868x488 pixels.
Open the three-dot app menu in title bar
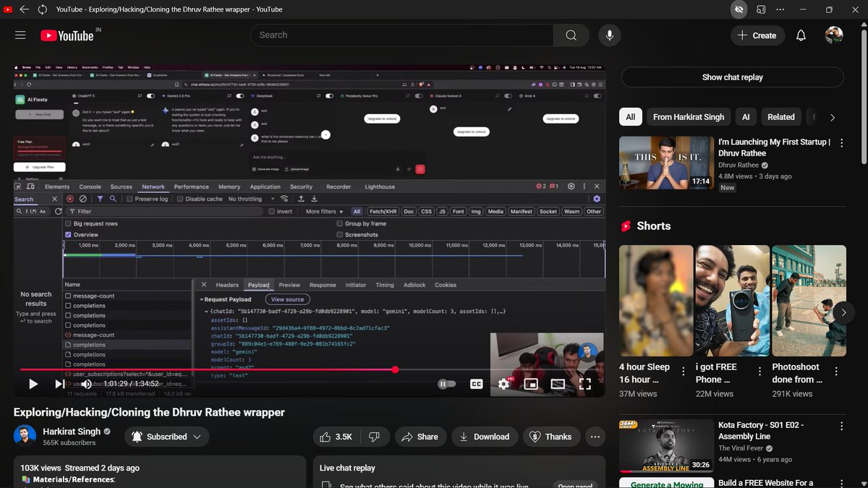coord(780,9)
